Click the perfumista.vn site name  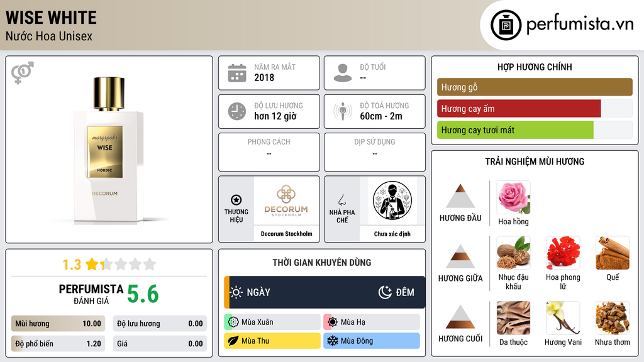click(x=580, y=23)
